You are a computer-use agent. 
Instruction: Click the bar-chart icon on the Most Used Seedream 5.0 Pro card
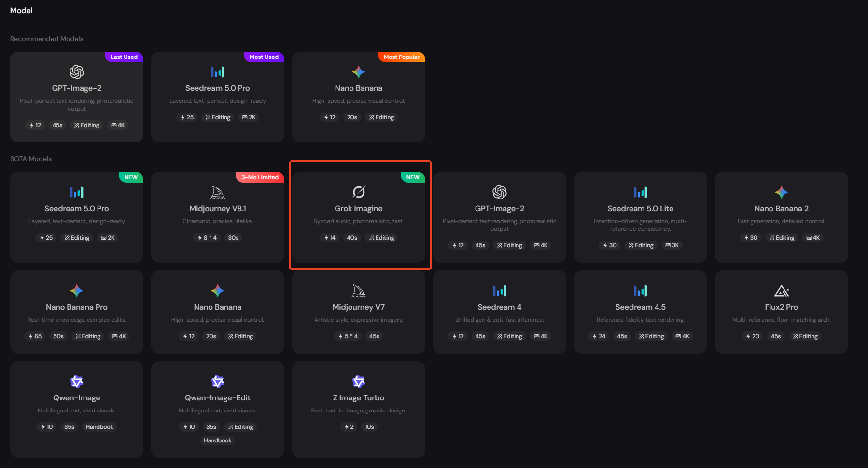point(218,72)
